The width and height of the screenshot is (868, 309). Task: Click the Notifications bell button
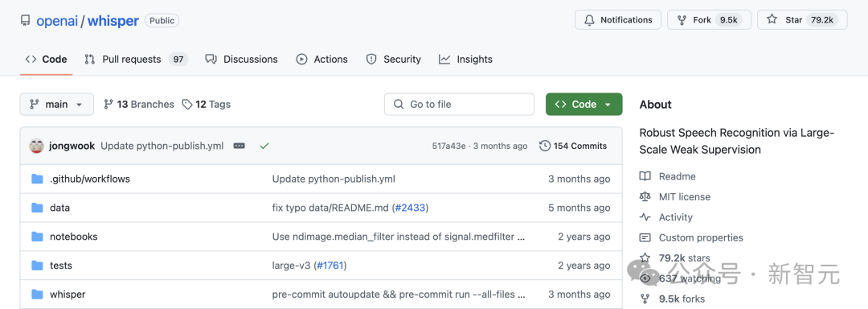pyautogui.click(x=618, y=20)
